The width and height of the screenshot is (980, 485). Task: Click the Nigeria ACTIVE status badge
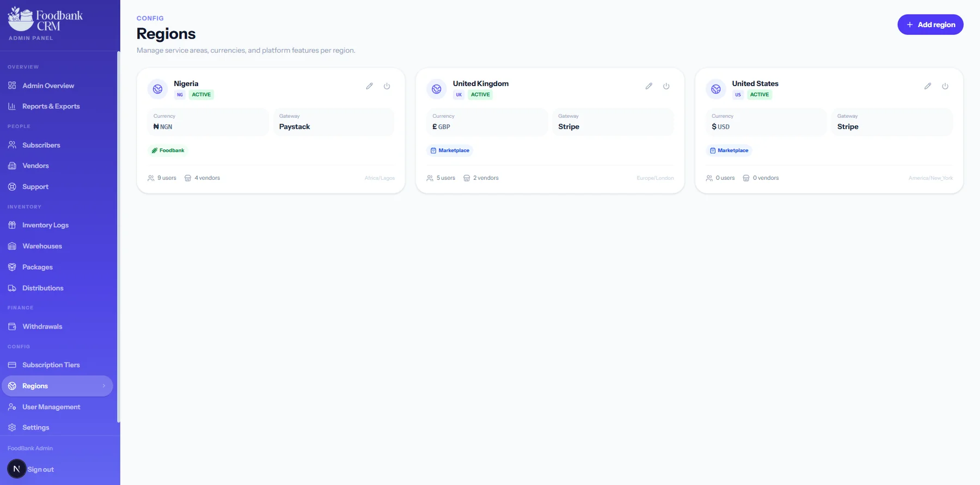(201, 94)
